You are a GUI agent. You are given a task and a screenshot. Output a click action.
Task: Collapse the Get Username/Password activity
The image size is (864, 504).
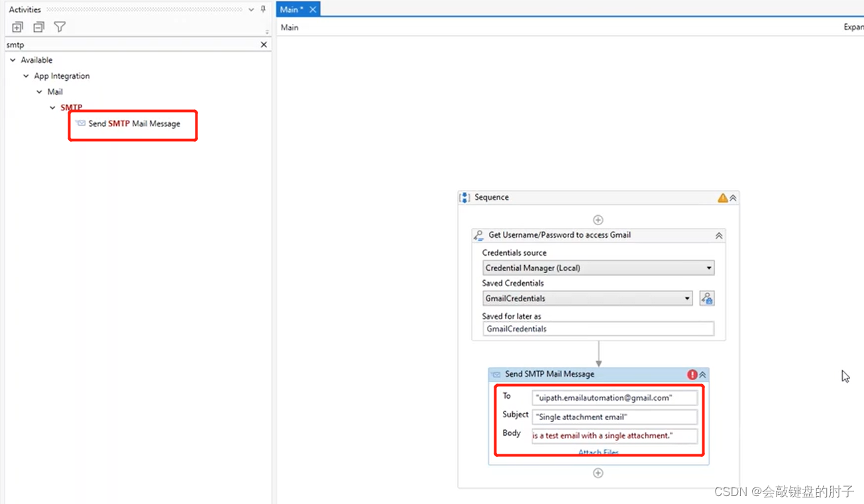719,235
